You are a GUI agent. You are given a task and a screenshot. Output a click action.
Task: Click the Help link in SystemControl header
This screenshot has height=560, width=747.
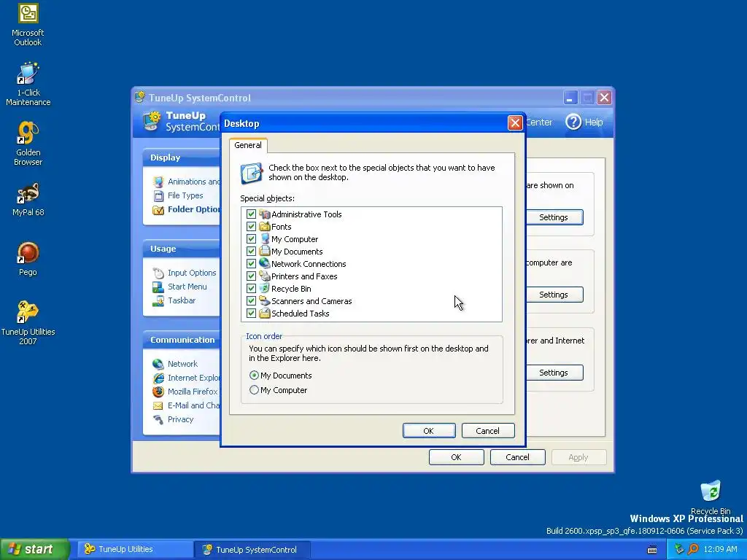coord(594,122)
